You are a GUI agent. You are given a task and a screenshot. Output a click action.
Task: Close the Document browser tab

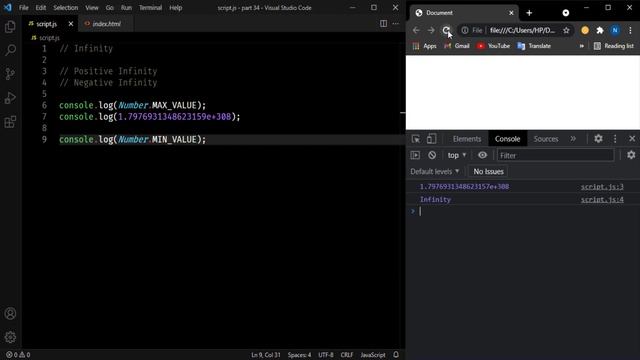(x=511, y=13)
